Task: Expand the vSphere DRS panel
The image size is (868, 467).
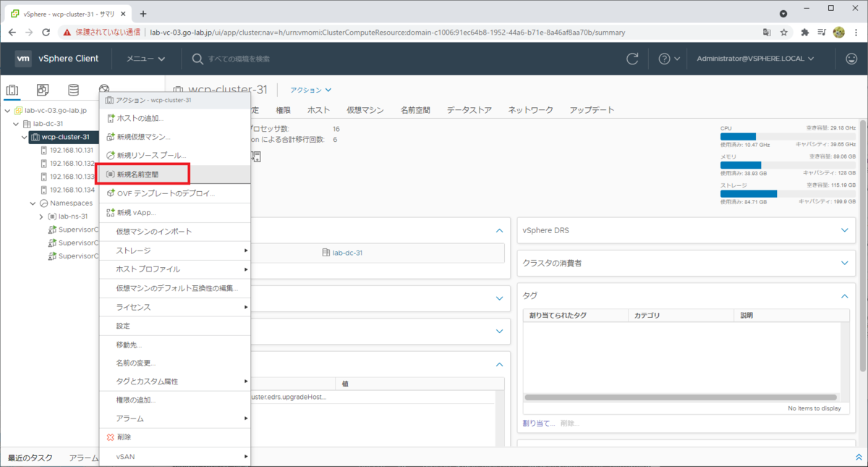Action: (845, 230)
